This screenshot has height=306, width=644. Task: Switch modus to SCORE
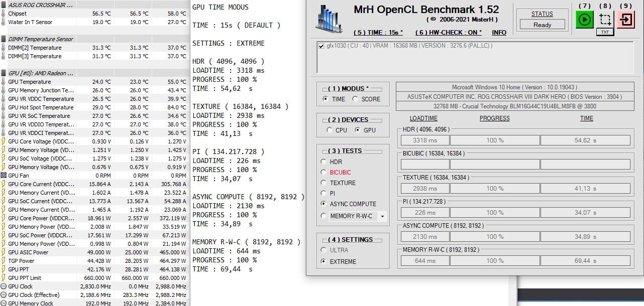tap(355, 99)
